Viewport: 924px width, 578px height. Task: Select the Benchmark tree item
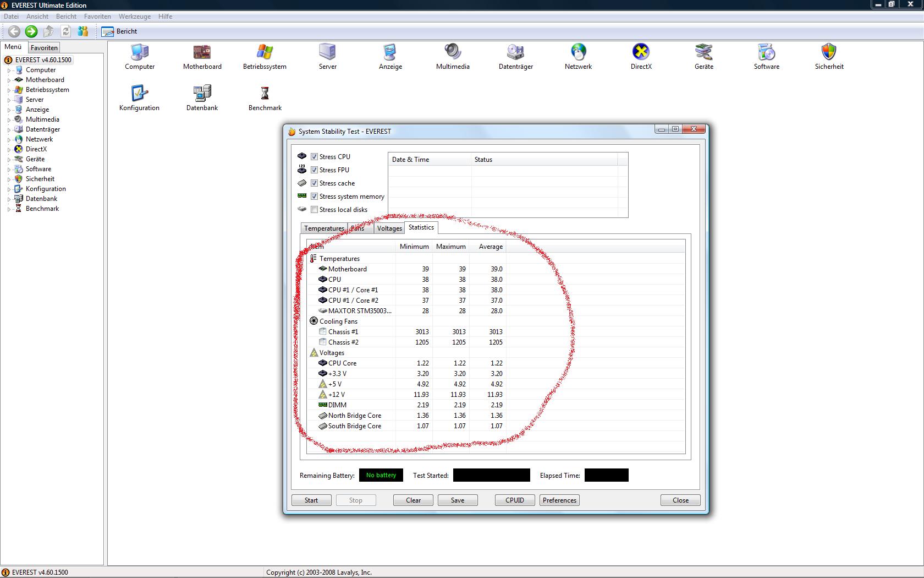click(x=42, y=209)
